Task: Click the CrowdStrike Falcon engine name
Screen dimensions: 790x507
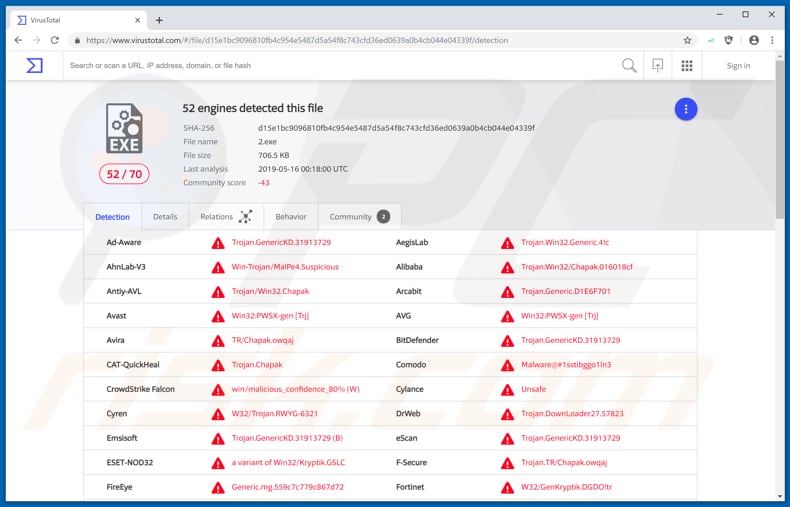Action: (x=141, y=389)
